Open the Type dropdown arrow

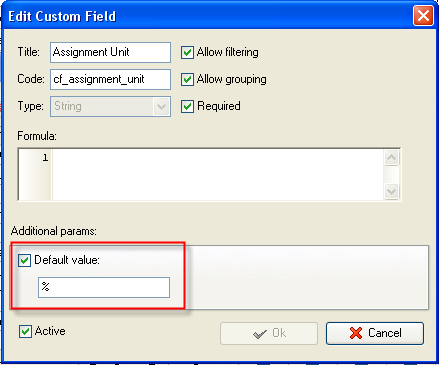162,107
